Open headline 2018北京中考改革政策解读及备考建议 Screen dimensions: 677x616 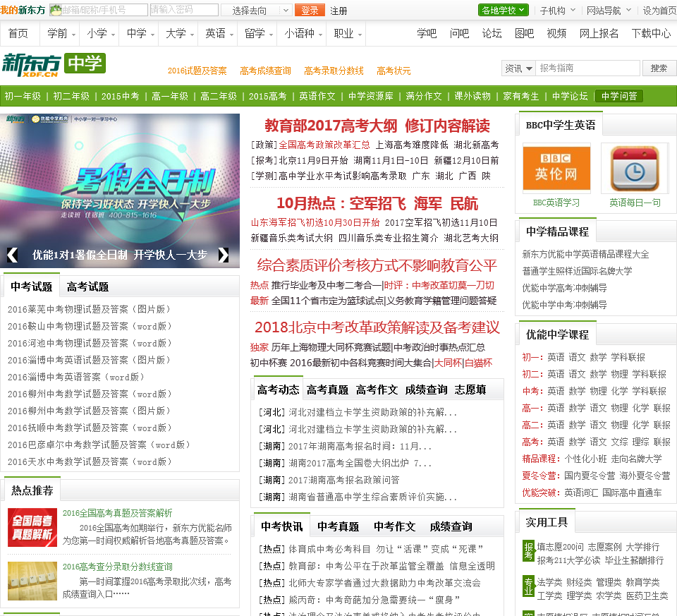click(x=377, y=327)
